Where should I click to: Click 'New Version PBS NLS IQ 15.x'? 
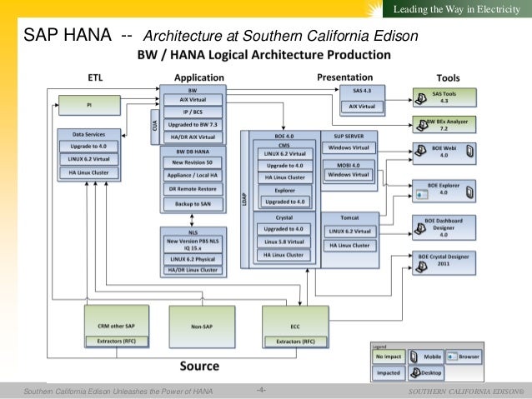[193, 244]
